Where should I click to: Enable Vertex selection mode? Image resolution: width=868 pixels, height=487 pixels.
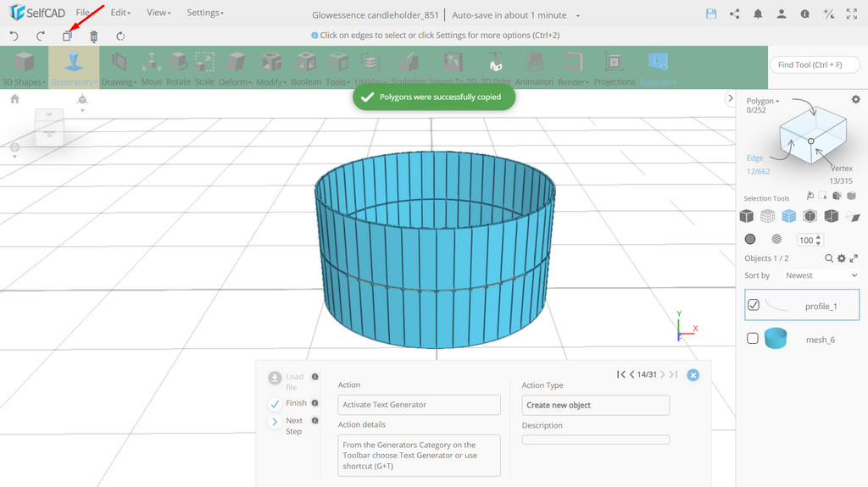842,169
